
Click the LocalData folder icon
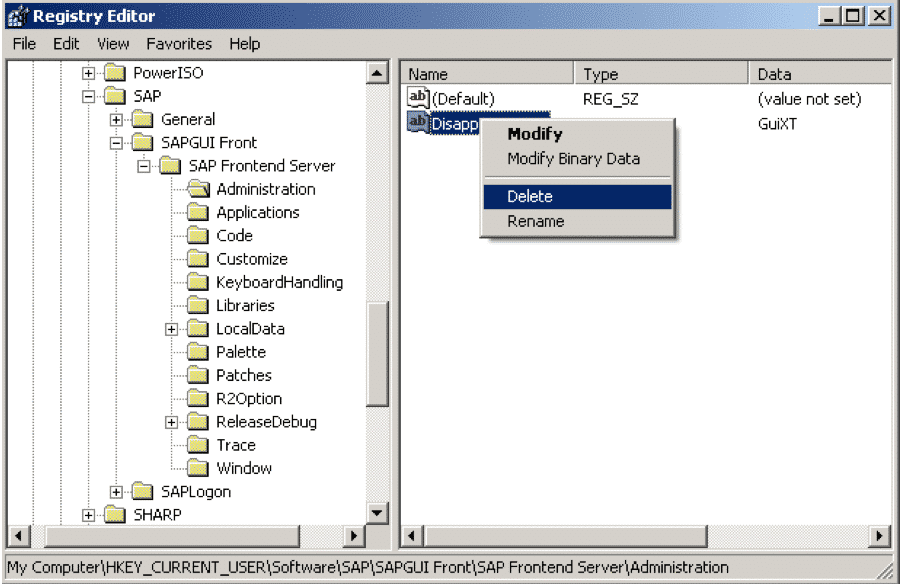point(198,329)
